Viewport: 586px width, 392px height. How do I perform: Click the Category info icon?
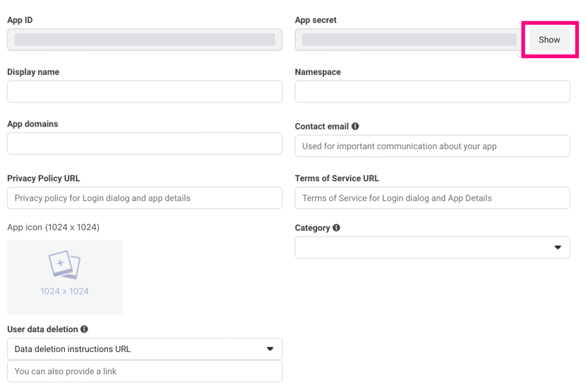click(336, 227)
